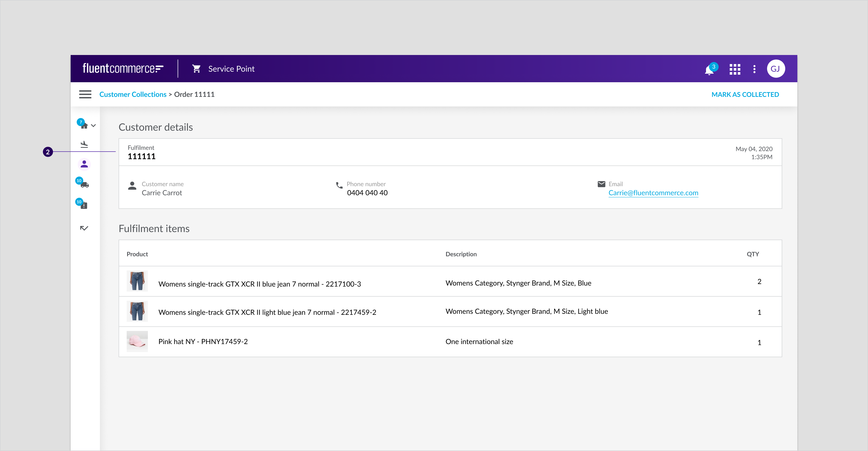Click Customer Collections breadcrumb link
Image resolution: width=868 pixels, height=451 pixels.
[133, 94]
